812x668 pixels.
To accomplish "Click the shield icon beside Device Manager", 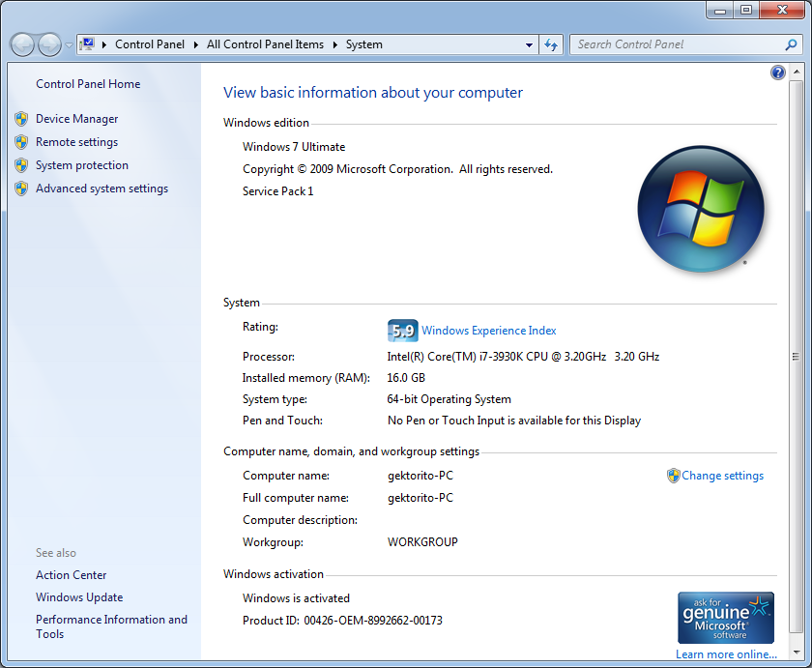I will (21, 119).
